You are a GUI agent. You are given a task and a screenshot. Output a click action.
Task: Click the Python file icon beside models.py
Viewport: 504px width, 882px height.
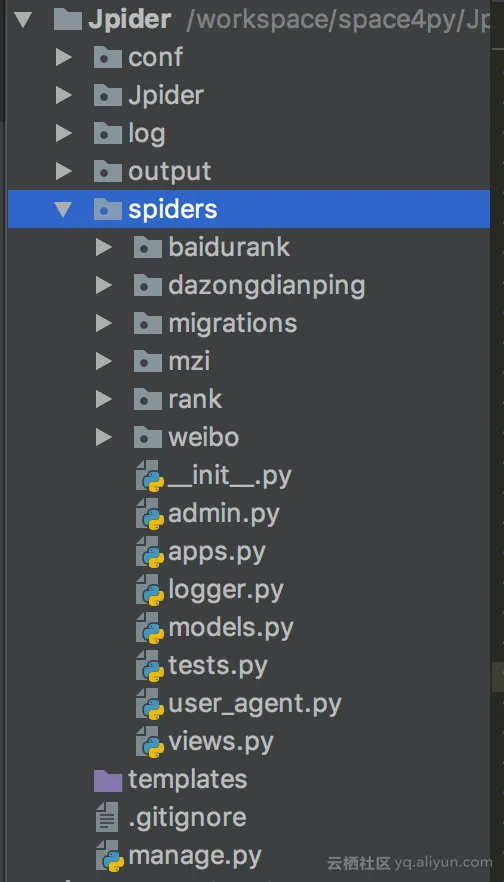(150, 628)
